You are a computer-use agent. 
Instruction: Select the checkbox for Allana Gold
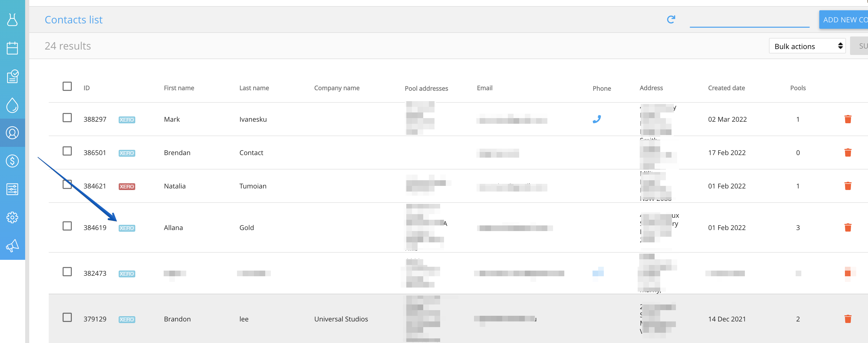(67, 226)
